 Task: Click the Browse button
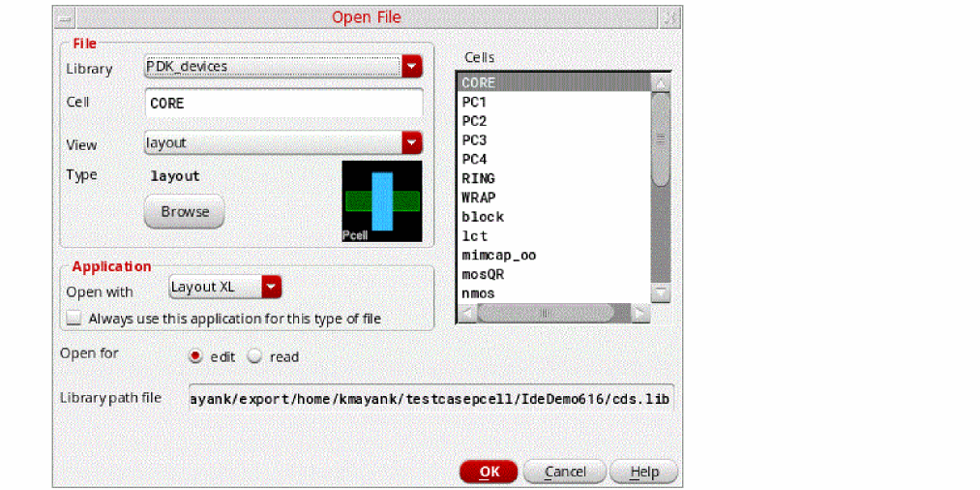(x=185, y=211)
